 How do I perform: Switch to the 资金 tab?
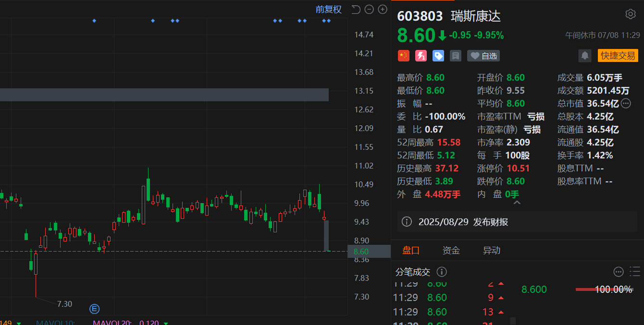point(451,250)
